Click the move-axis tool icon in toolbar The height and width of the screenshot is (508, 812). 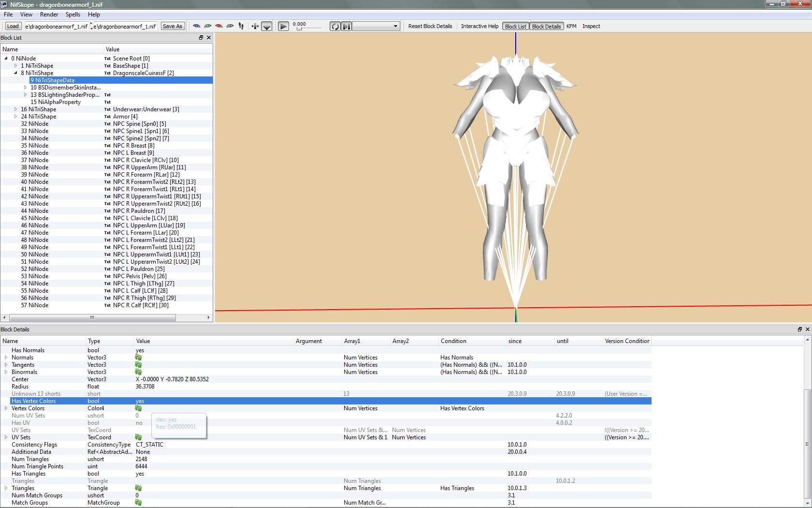coord(255,26)
